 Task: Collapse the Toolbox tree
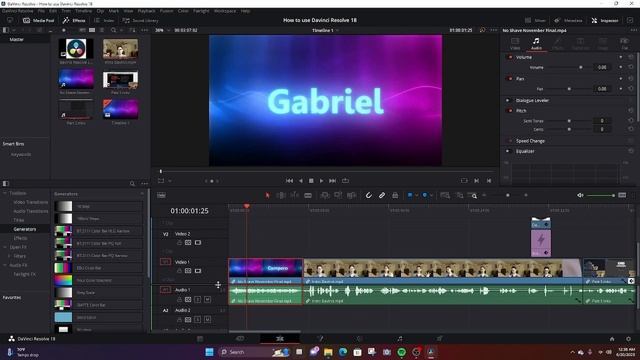pos(5,193)
